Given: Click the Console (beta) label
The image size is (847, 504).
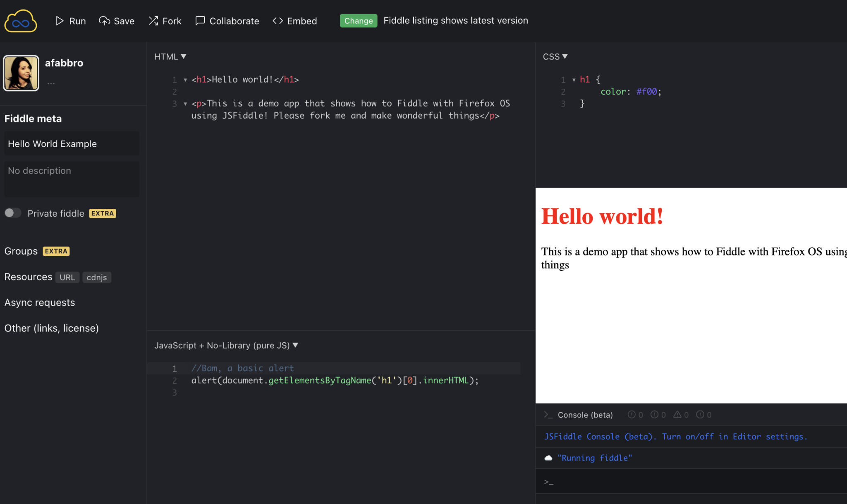Looking at the screenshot, I should (x=585, y=415).
